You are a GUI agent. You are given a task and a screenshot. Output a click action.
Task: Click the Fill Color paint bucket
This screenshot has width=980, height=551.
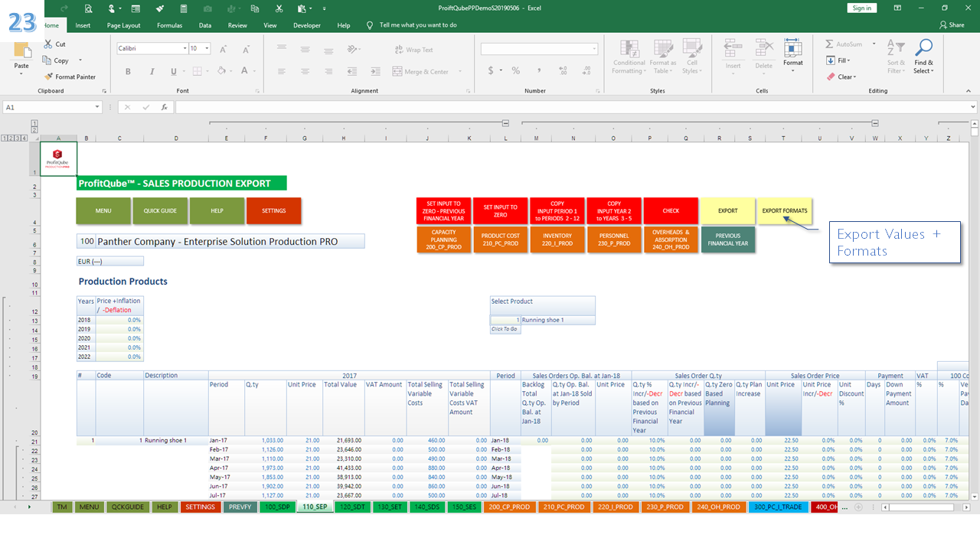220,71
